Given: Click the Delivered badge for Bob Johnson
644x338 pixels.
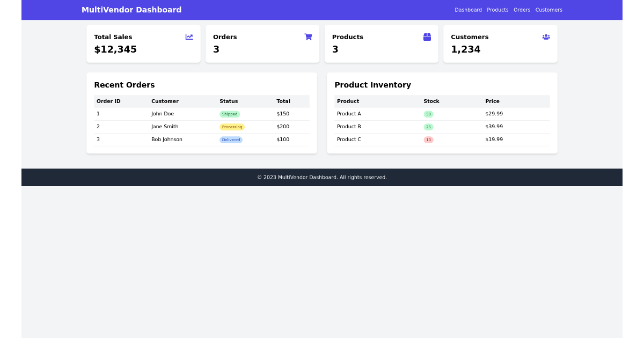Looking at the screenshot, I should 231,139.
